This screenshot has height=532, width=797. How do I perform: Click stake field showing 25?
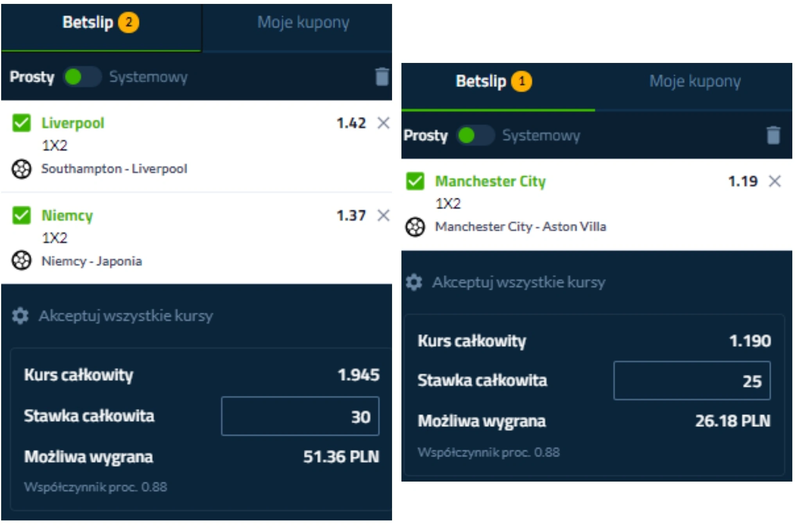pos(692,381)
